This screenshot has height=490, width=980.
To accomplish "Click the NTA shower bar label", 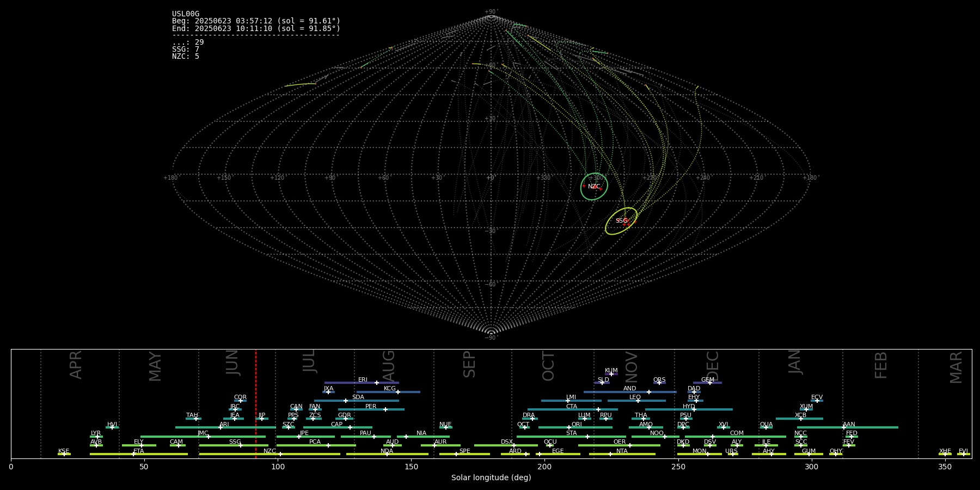I will [x=622, y=451].
